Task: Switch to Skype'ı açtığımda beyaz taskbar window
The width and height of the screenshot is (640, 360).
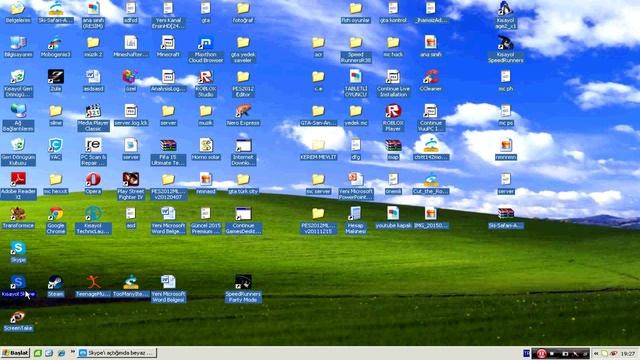Action: [117, 353]
